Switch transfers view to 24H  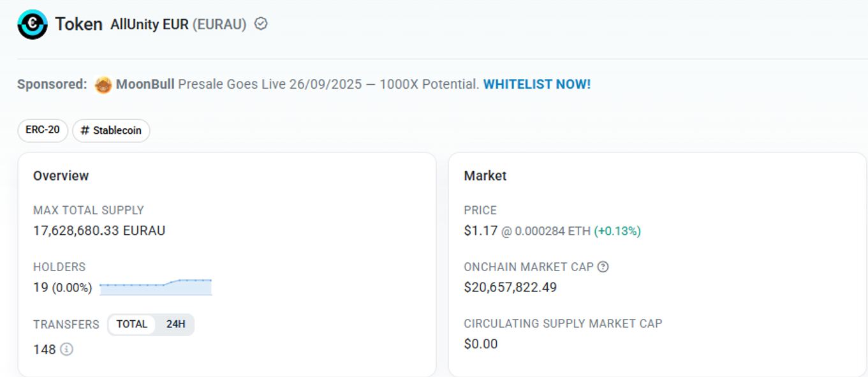tap(175, 324)
